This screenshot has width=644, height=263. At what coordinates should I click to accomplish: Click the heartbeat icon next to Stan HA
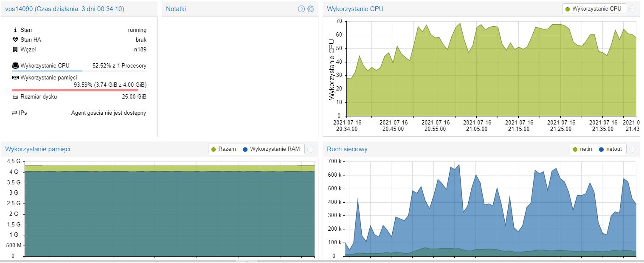(16, 40)
